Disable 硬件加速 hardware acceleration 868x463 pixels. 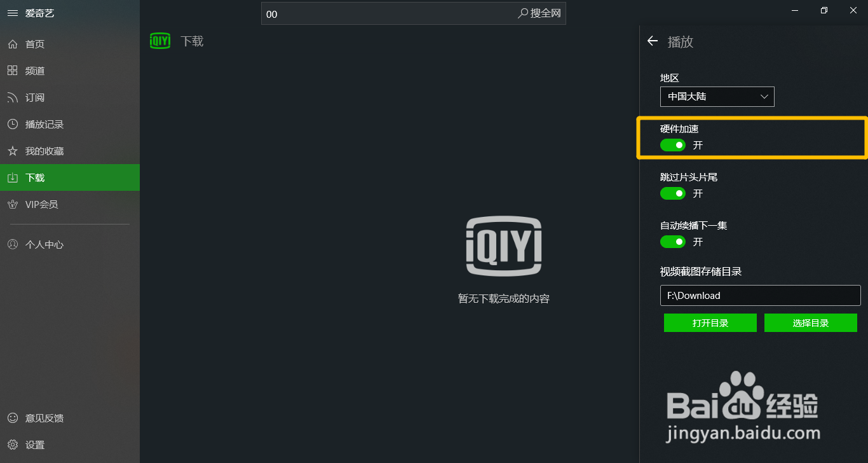pyautogui.click(x=672, y=145)
